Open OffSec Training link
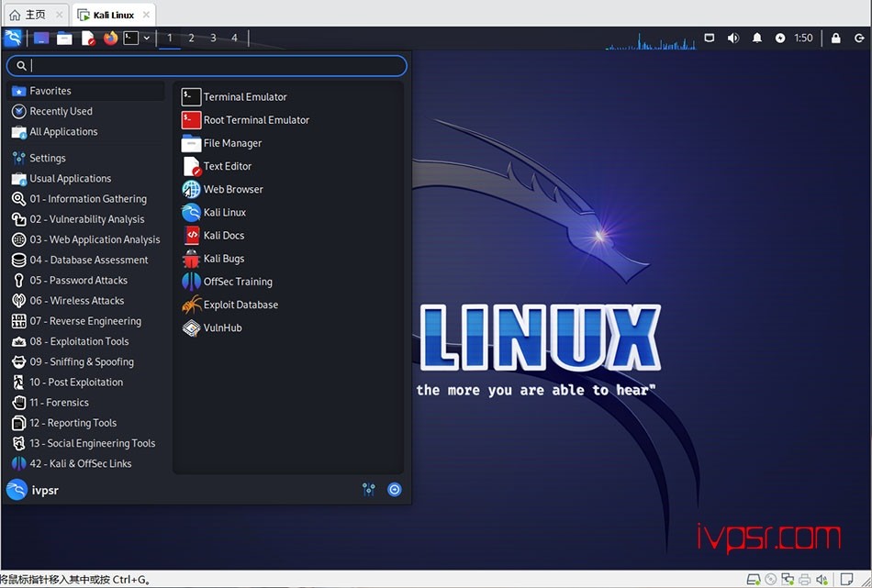The width and height of the screenshot is (872, 588). pos(288,282)
